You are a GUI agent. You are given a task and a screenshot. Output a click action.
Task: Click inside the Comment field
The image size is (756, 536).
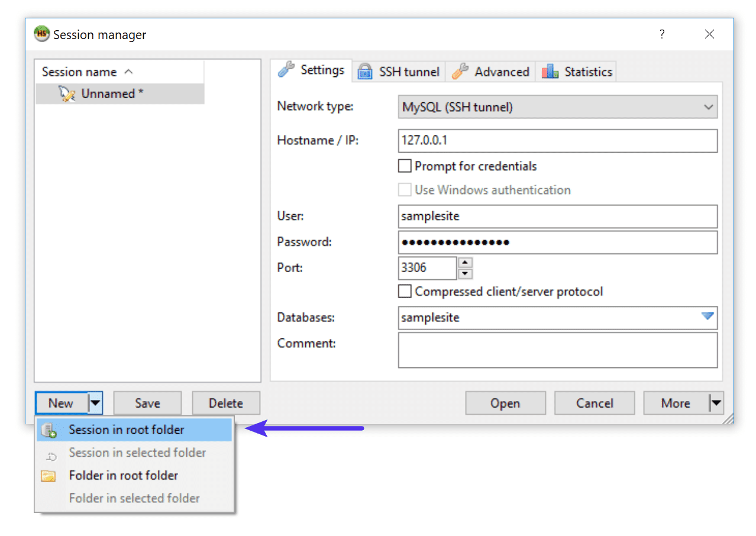click(x=556, y=350)
